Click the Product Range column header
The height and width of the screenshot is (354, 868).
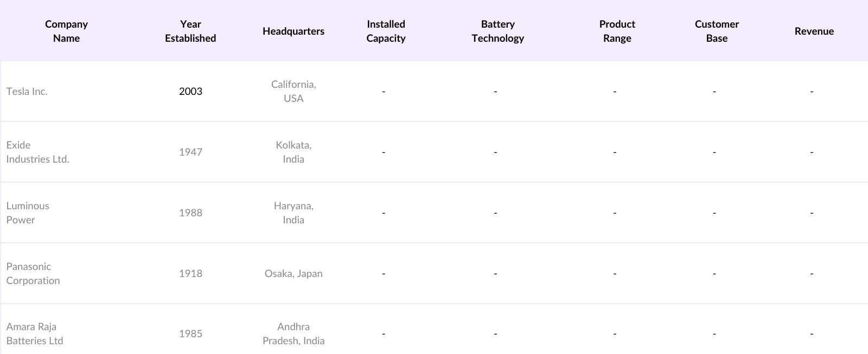tap(617, 31)
